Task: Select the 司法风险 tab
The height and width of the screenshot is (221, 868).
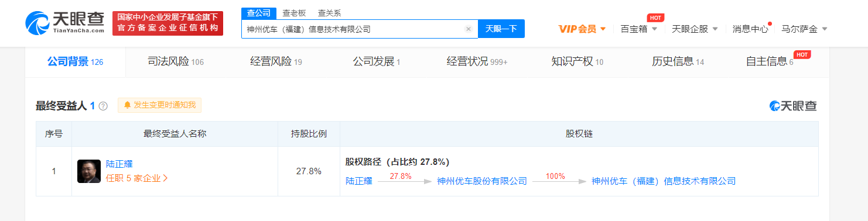Action: (x=176, y=61)
